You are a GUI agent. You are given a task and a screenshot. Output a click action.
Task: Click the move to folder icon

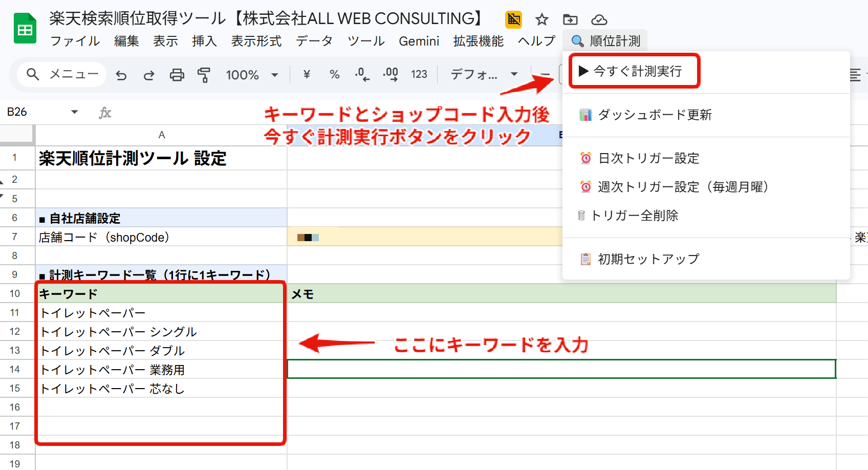point(570,20)
